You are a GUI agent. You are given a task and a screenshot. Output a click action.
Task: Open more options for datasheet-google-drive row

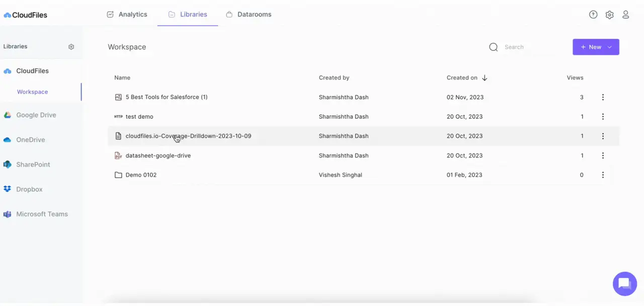tap(603, 156)
